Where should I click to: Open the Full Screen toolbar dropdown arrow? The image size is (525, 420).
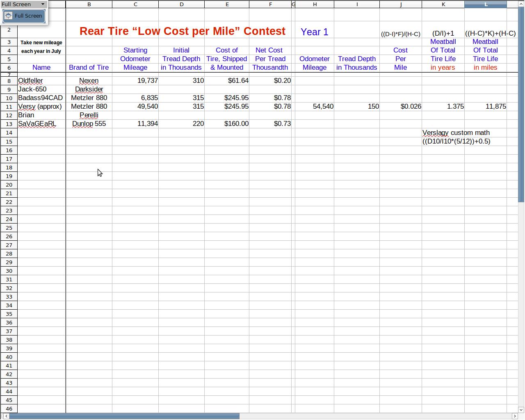(x=43, y=4)
